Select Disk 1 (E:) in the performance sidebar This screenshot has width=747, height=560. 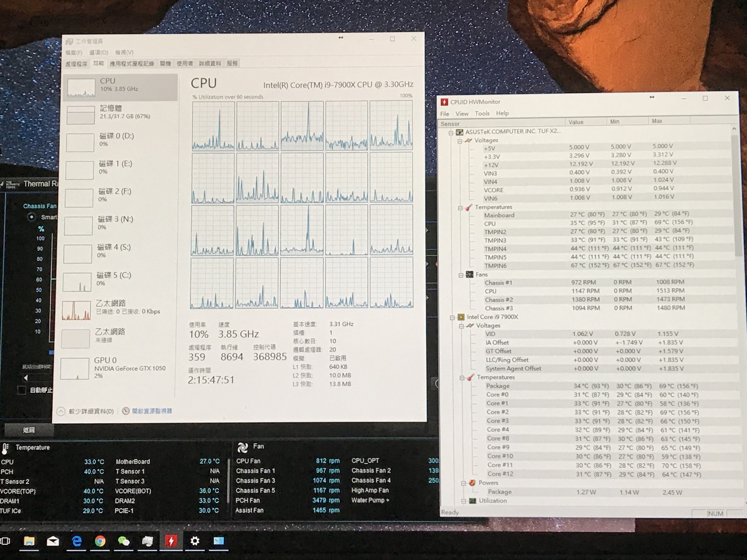[119, 169]
